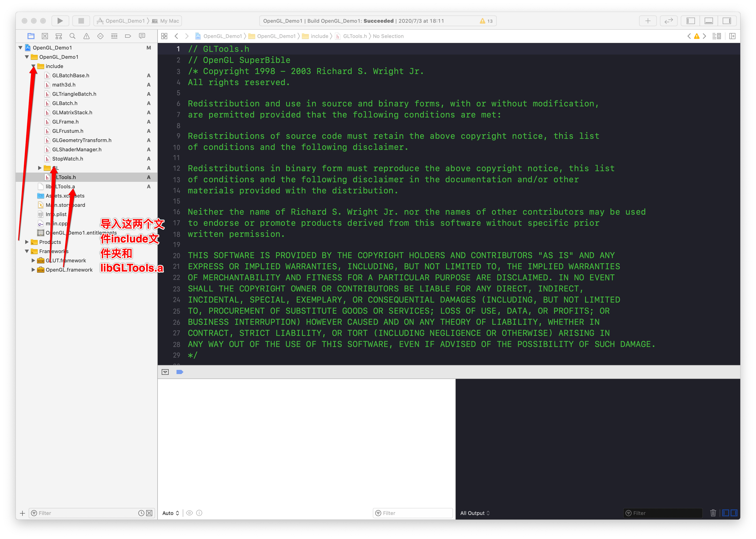Select GLShaderManager.h in the navigator
Viewport: 756px width, 539px height.
pyautogui.click(x=77, y=150)
